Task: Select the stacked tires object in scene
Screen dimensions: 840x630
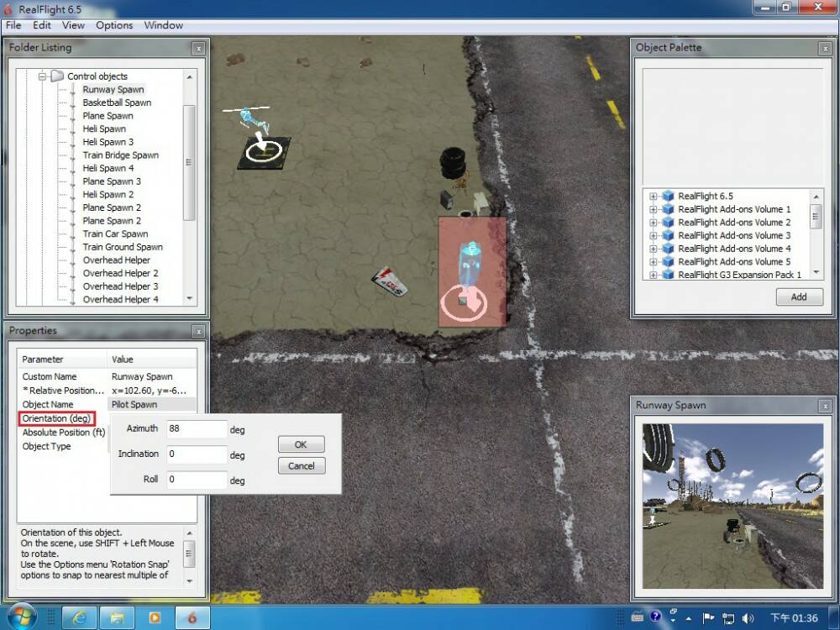Action: click(x=453, y=163)
